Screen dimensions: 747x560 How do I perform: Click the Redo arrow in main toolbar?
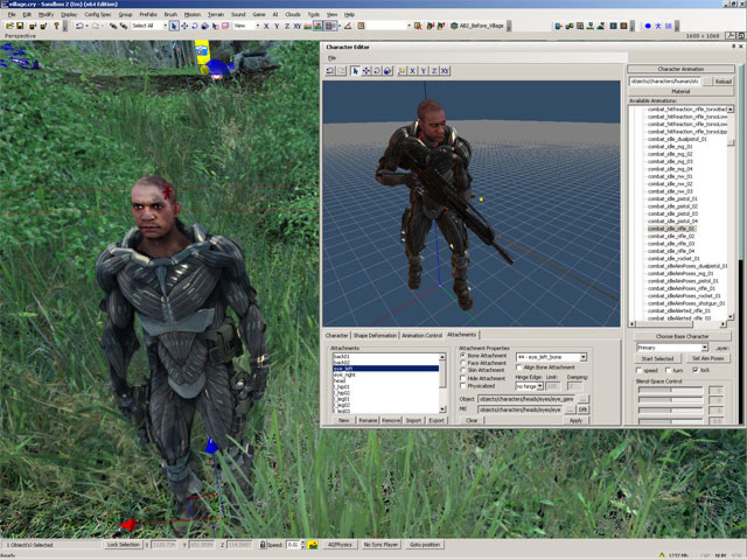tap(96, 26)
